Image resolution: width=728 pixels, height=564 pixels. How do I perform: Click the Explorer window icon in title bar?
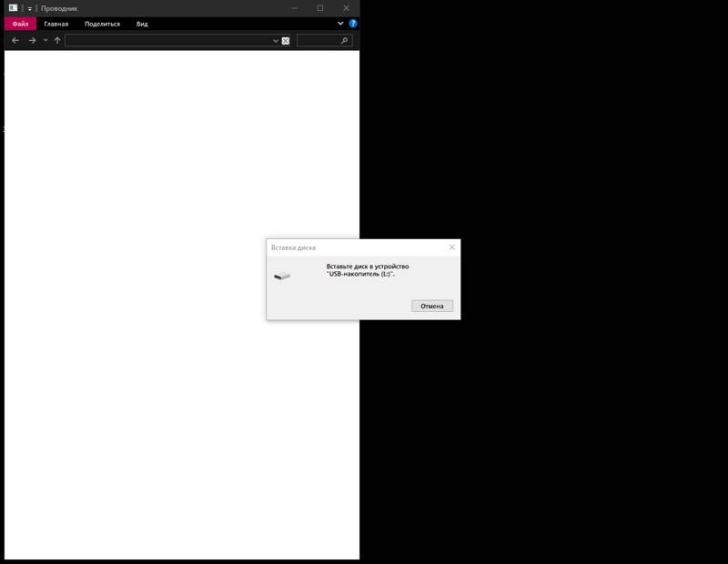[13, 8]
